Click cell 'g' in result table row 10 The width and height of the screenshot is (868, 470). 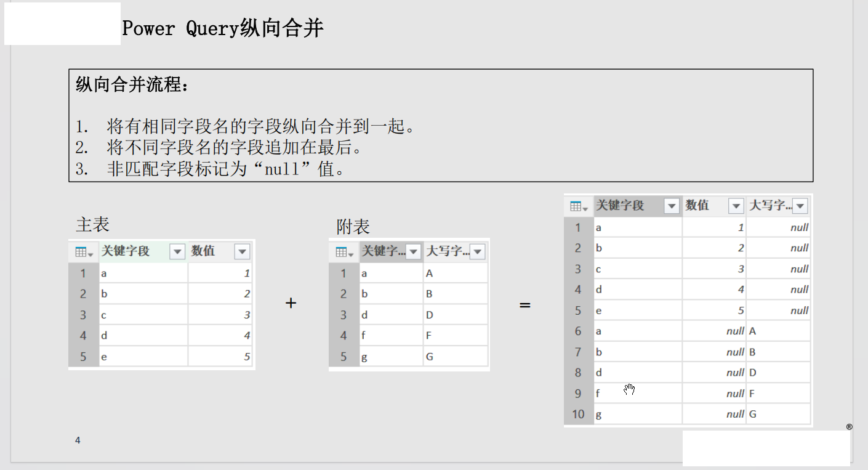click(638, 414)
